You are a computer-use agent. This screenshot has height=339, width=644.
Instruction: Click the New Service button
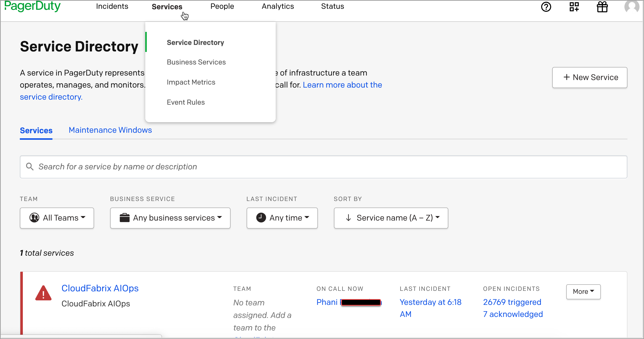[590, 77]
